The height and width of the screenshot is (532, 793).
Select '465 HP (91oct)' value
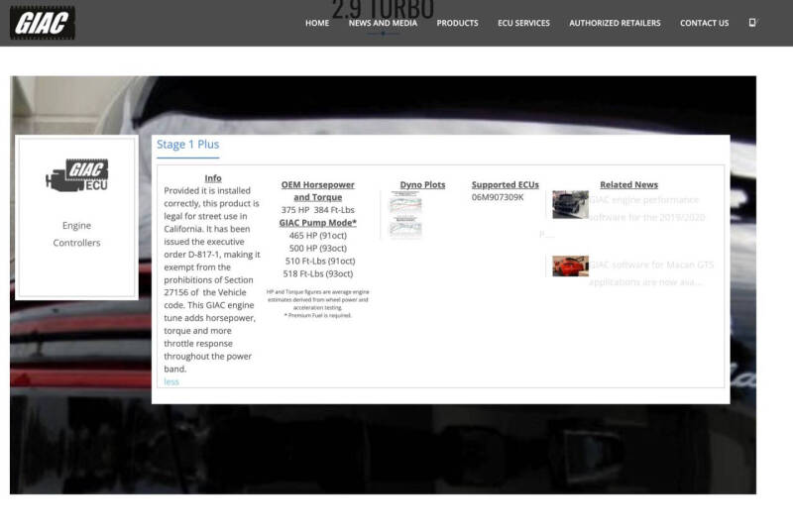(x=317, y=236)
